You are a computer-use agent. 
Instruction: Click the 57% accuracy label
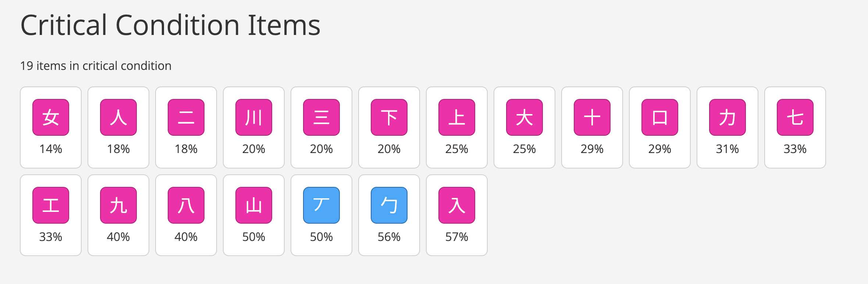[x=457, y=237]
